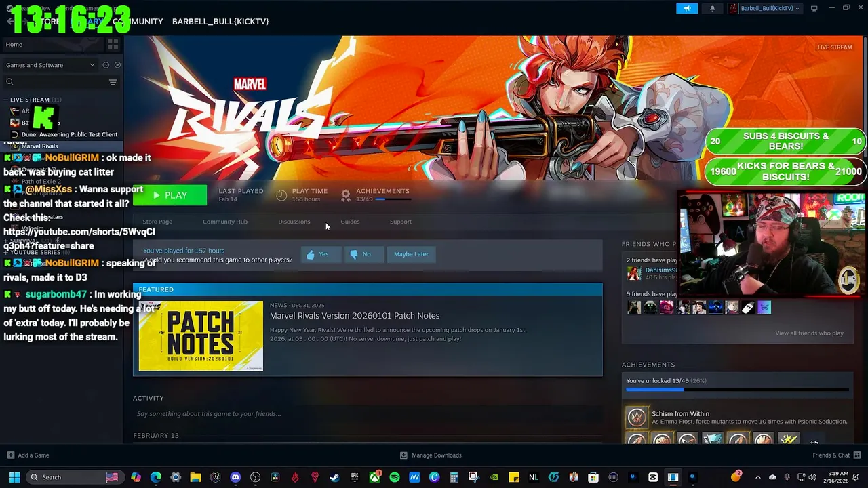Click the Add a Game plus icon

tap(10, 455)
